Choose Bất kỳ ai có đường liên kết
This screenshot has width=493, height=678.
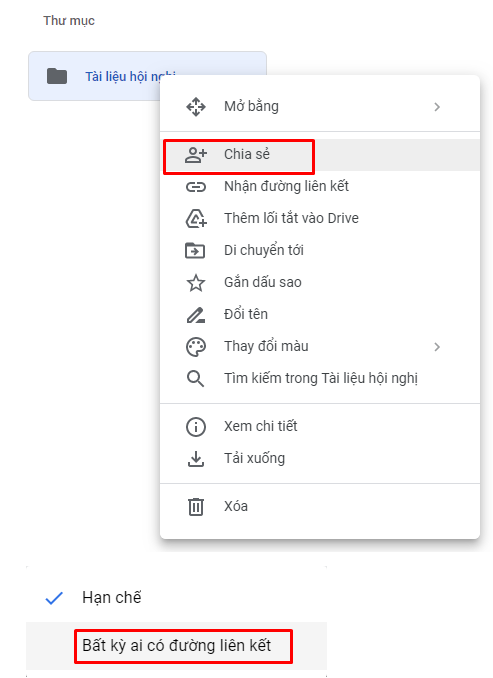176,646
